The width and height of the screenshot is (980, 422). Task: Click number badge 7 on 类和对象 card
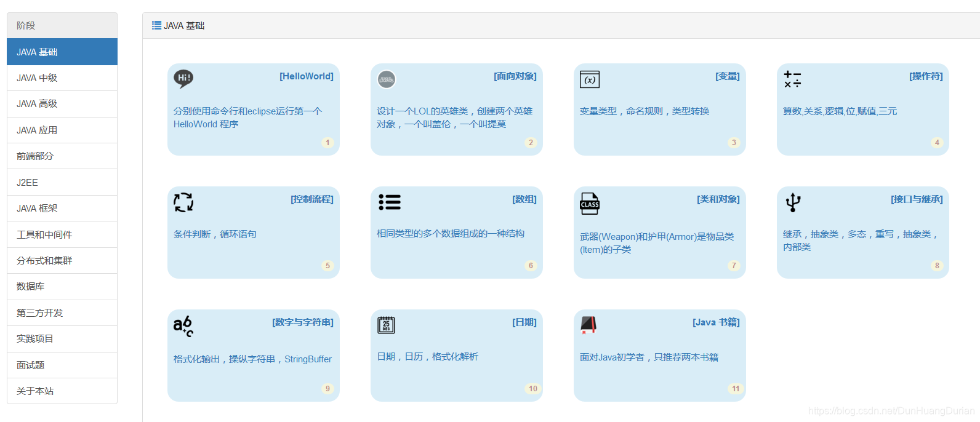click(x=734, y=266)
